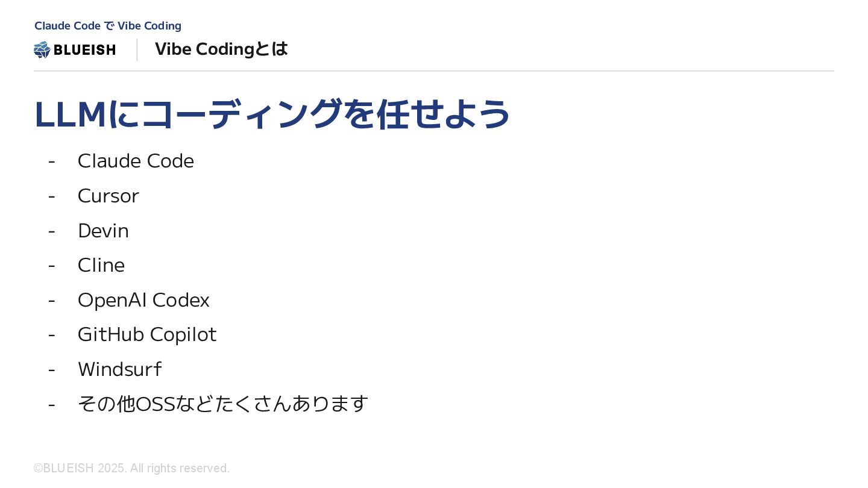Select the 'Windsurf' bullet entry
The width and height of the screenshot is (868, 488).
coord(120,369)
